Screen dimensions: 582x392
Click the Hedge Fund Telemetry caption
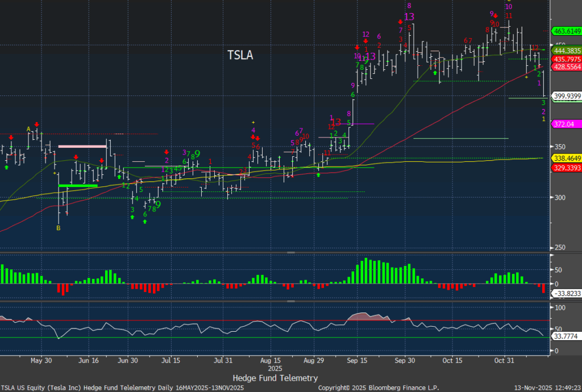[x=275, y=378]
